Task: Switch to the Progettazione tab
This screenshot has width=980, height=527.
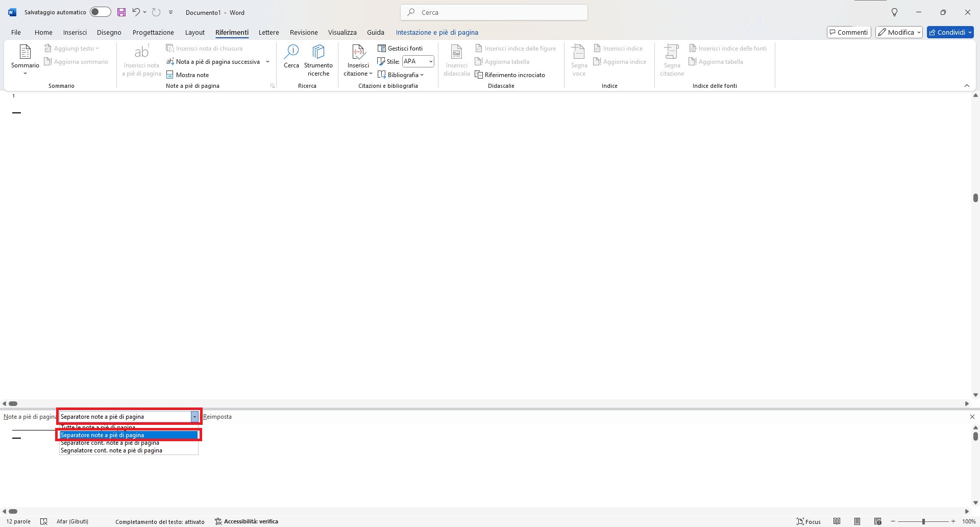Action: point(153,32)
